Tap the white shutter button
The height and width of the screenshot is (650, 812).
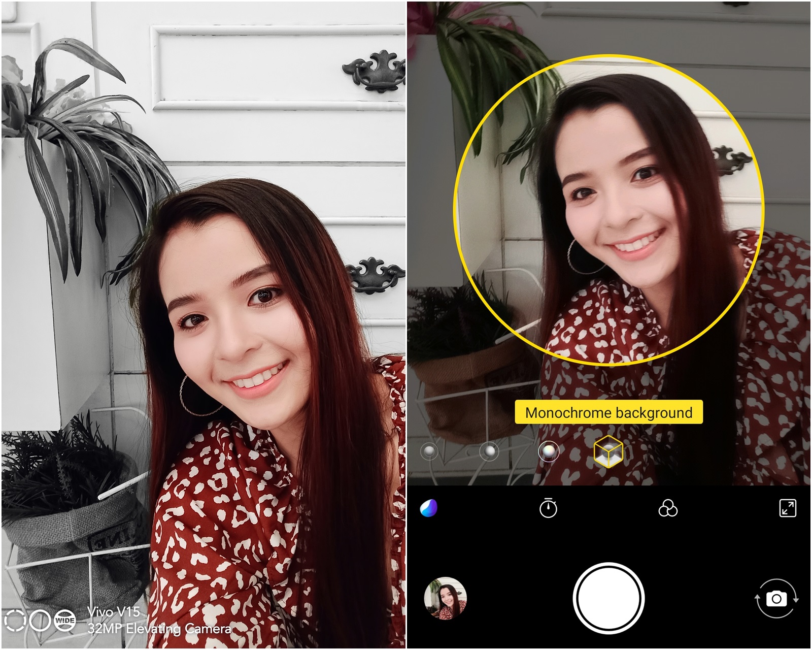608,598
